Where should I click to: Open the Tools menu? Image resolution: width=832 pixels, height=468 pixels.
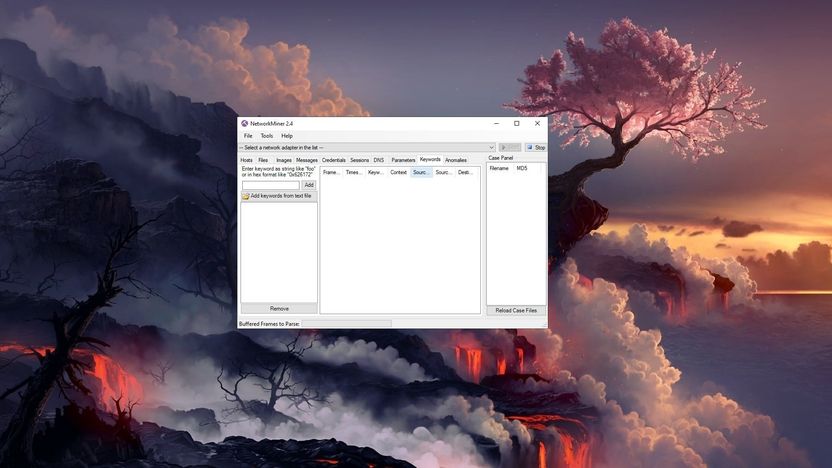click(x=266, y=136)
